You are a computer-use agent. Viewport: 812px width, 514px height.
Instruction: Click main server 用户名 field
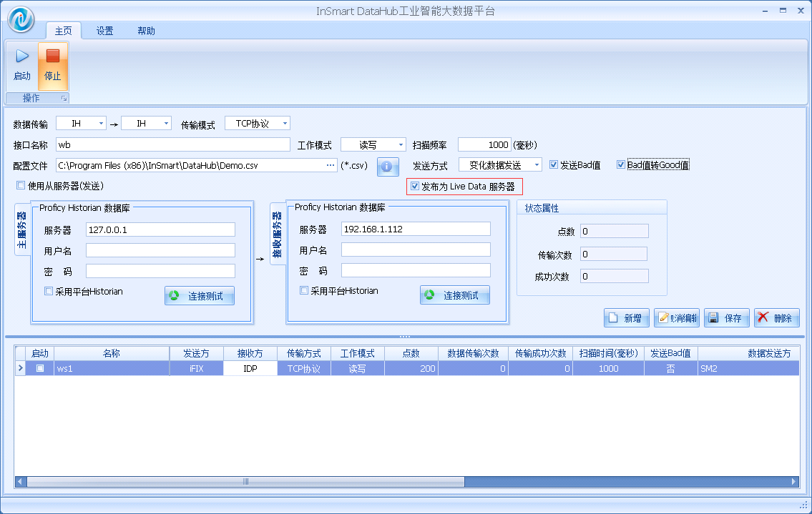160,250
